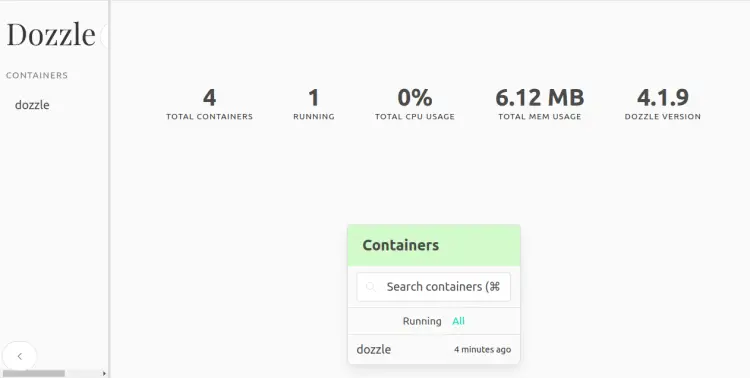Click the Running stat showing 1
Image resolution: width=750 pixels, height=378 pixels.
tap(314, 104)
